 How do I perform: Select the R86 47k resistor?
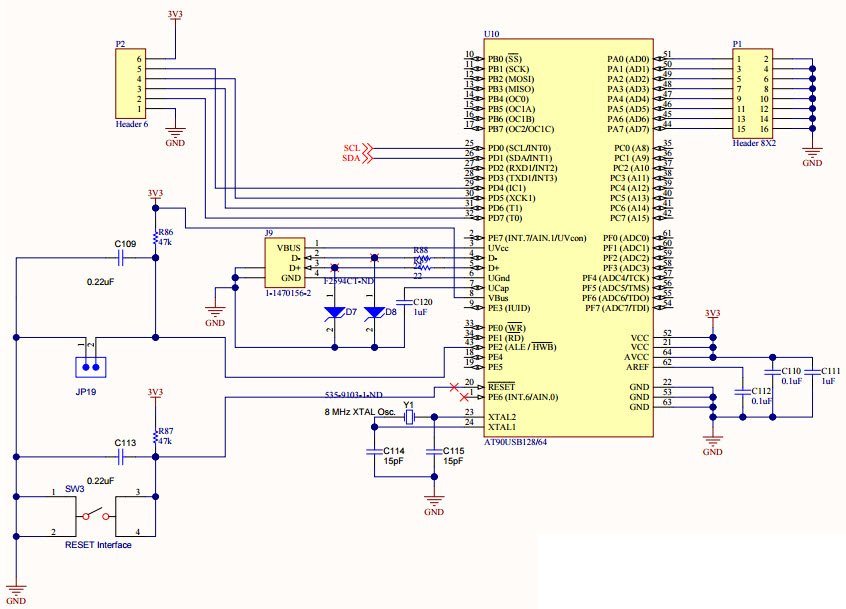155,238
